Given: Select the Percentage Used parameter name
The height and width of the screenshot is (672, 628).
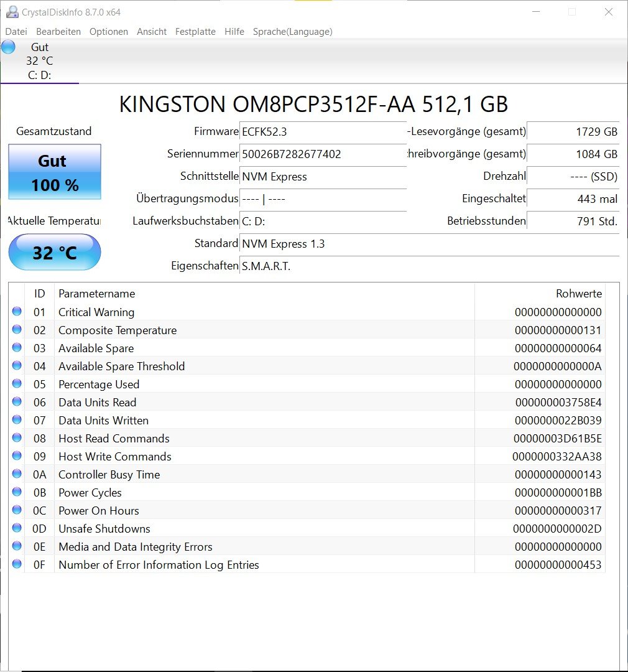Looking at the screenshot, I should tap(99, 385).
